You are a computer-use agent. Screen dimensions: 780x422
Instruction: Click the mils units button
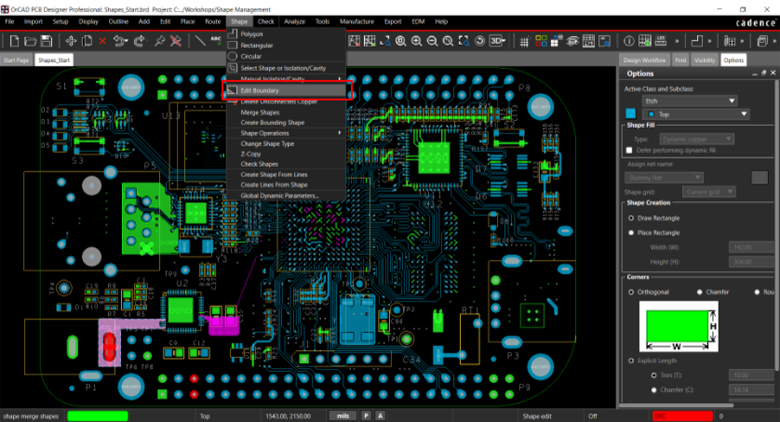coord(343,416)
